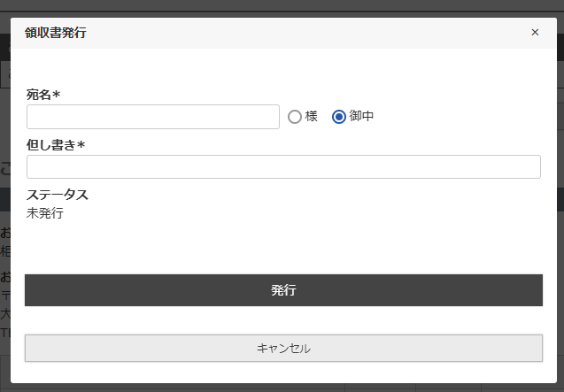Screen dimensions: 564x392
Task: Click the 領収書発行 dialog title text
Action: [x=56, y=33]
